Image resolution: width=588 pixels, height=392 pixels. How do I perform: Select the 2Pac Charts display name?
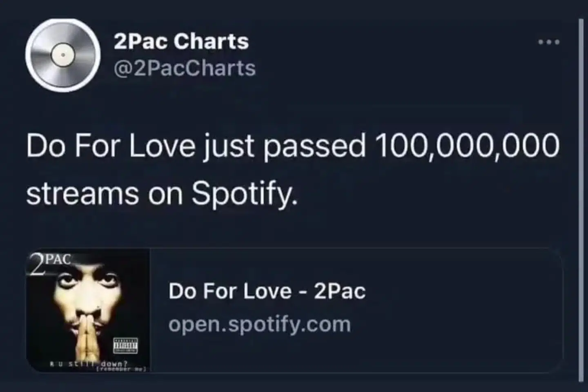[181, 41]
